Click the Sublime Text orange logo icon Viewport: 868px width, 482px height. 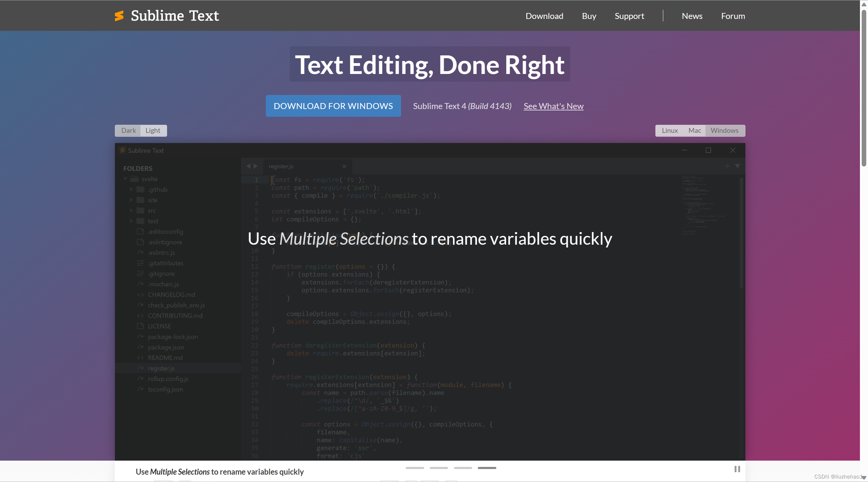pos(119,16)
